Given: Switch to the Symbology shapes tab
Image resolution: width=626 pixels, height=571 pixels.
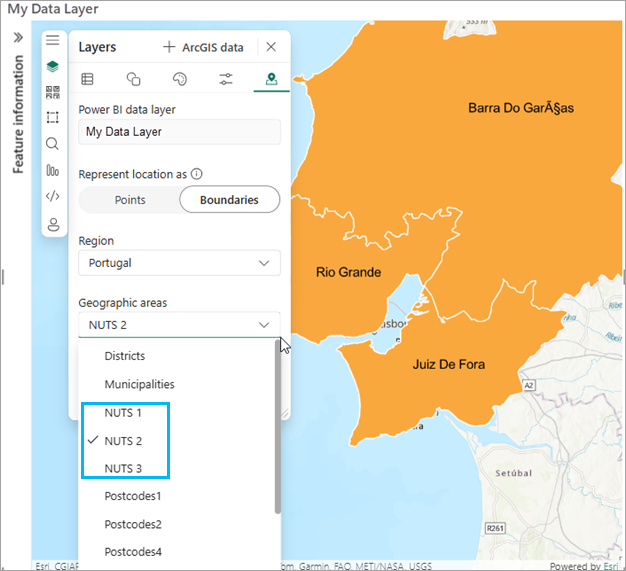Looking at the screenshot, I should coord(133,79).
